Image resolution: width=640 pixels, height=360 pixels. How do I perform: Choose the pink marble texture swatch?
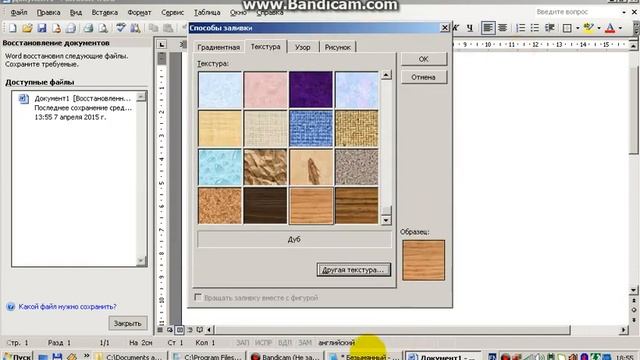pos(265,89)
